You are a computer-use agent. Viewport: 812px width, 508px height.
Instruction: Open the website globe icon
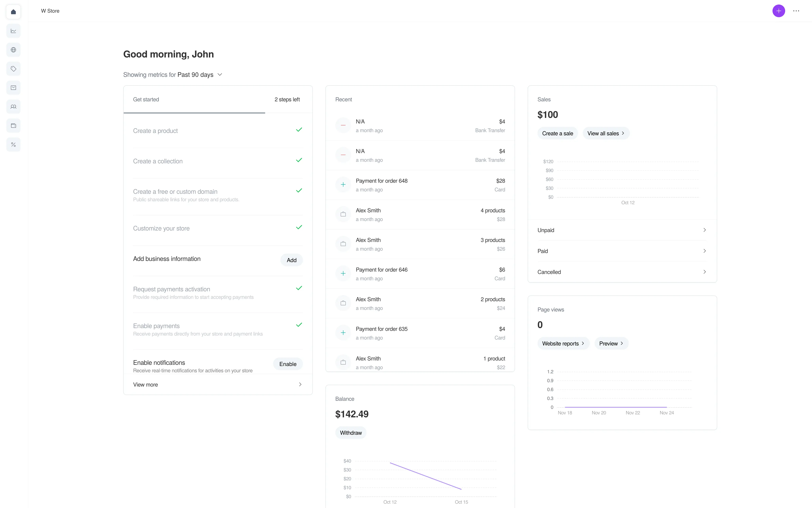coord(13,50)
